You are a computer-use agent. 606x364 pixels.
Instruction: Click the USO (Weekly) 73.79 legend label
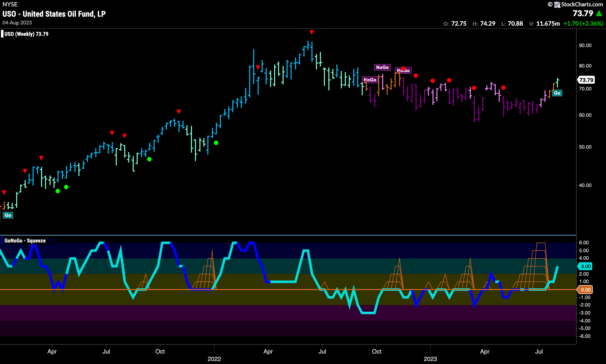26,34
